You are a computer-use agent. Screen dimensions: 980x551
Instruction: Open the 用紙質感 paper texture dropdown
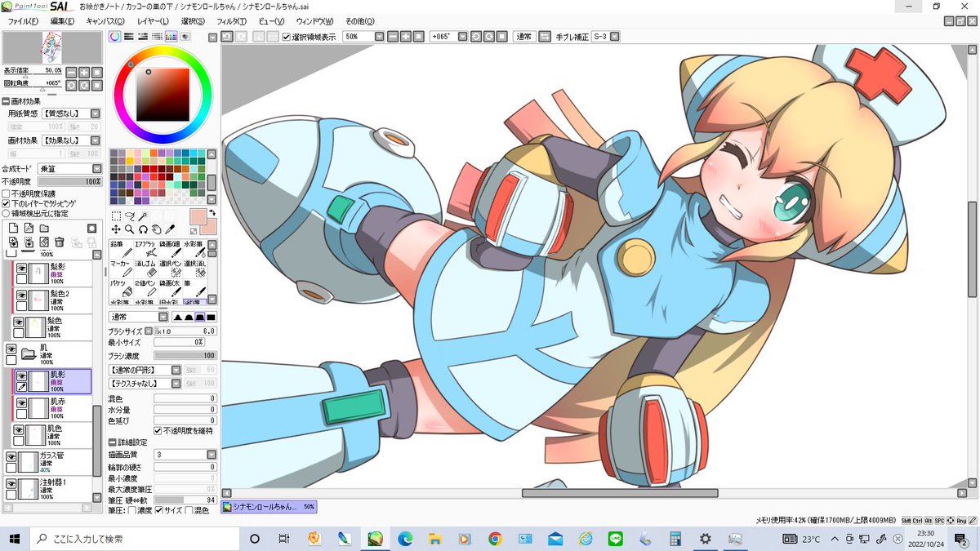(96, 113)
